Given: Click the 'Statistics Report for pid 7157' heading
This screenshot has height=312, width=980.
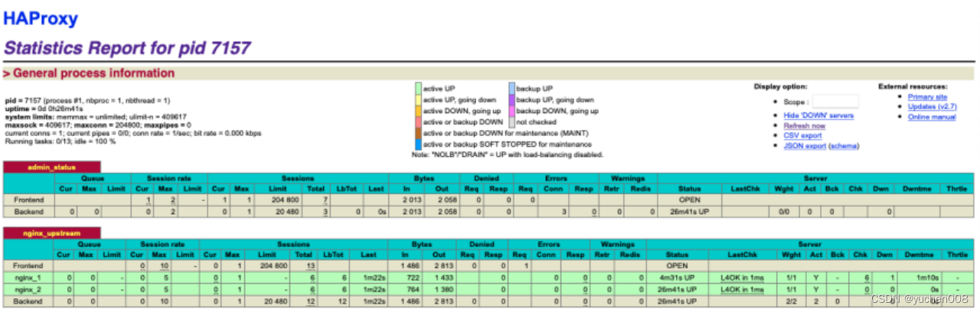Looking at the screenshot, I should click(x=127, y=47).
